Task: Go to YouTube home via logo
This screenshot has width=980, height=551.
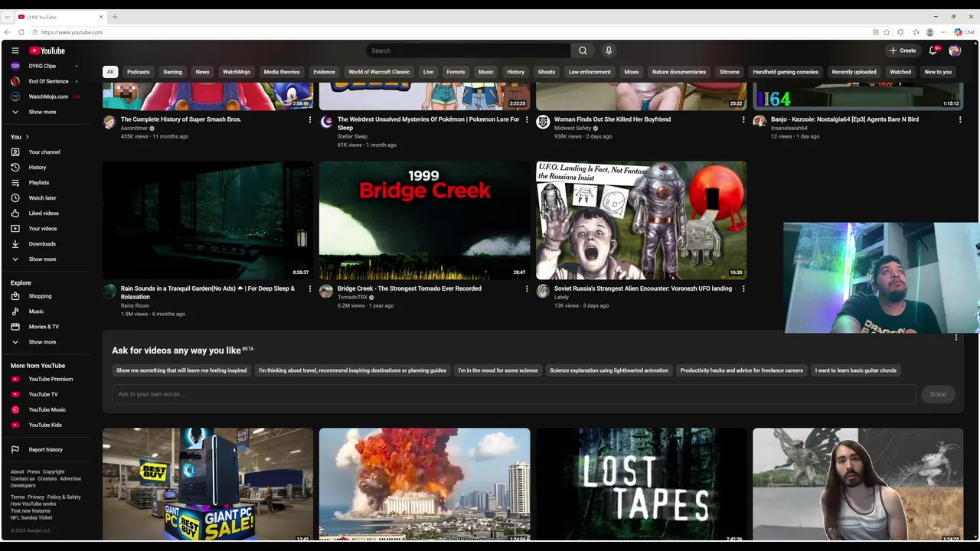Action: click(47, 51)
